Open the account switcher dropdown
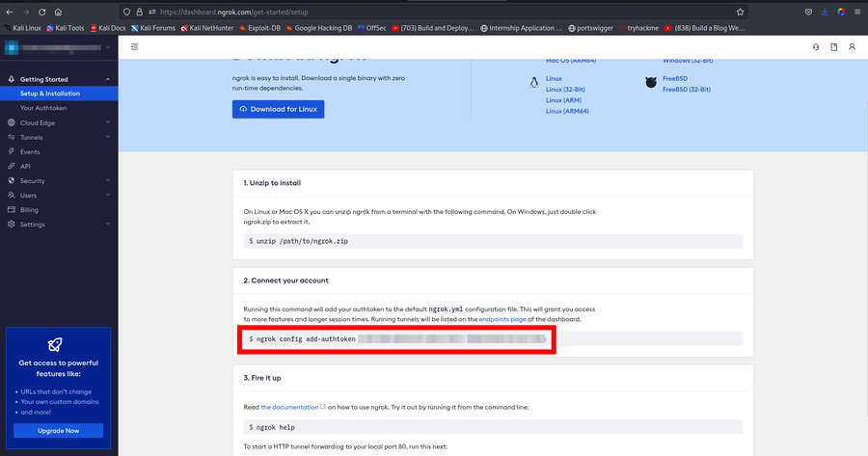 (58, 47)
